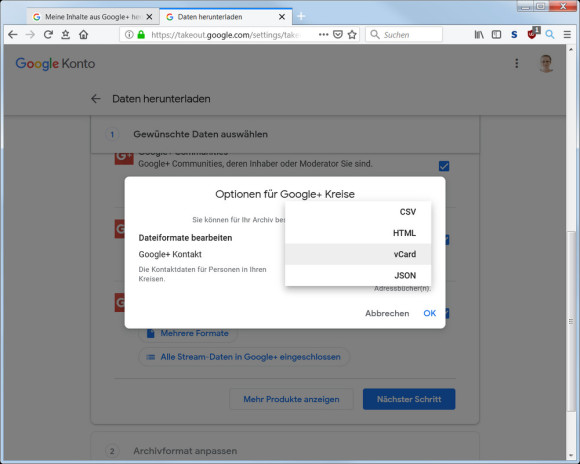
Task: Click the Google Konto logo
Action: (55, 64)
